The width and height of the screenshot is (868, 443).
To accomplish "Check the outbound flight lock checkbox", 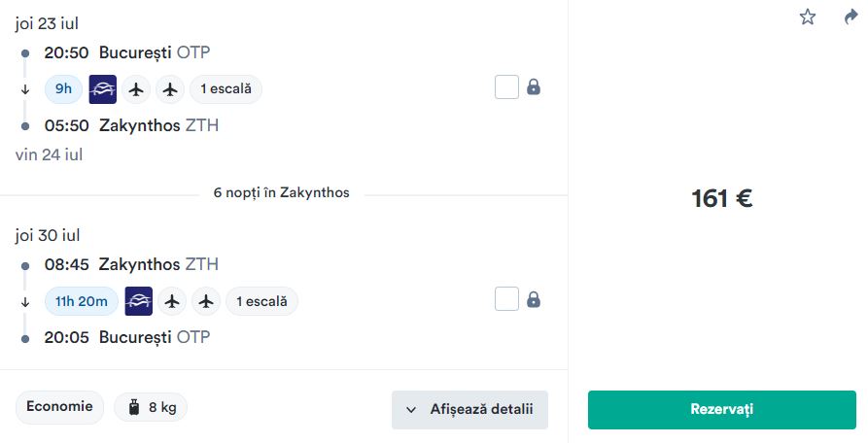I will [x=506, y=86].
